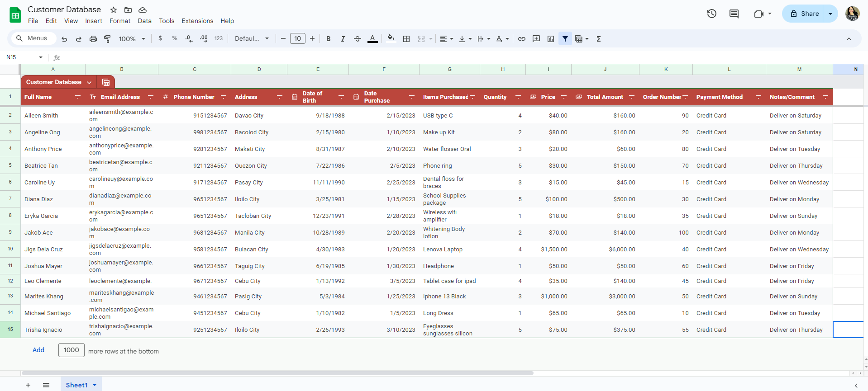Viewport: 868px width, 391px height.
Task: Click the Insert comment icon
Action: (x=536, y=39)
